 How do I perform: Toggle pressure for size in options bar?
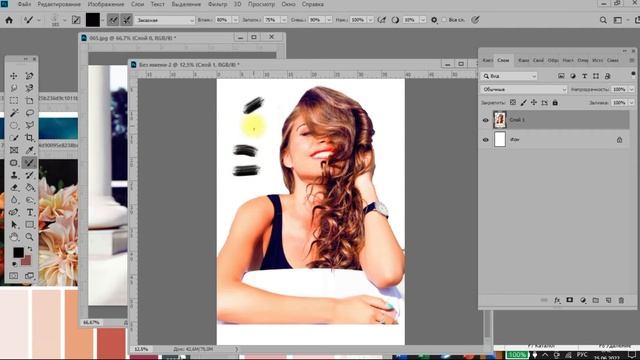point(476,20)
